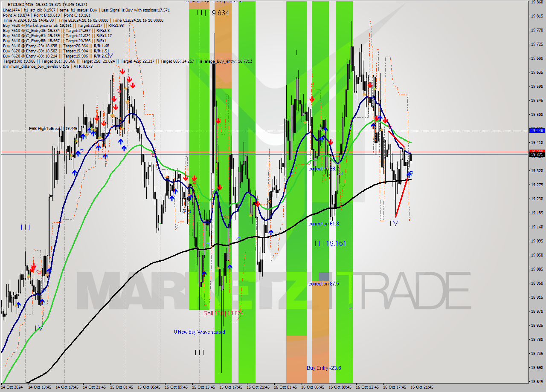Click the 19.230 price axis label
This screenshot has height=392, width=546.
coord(537,199)
